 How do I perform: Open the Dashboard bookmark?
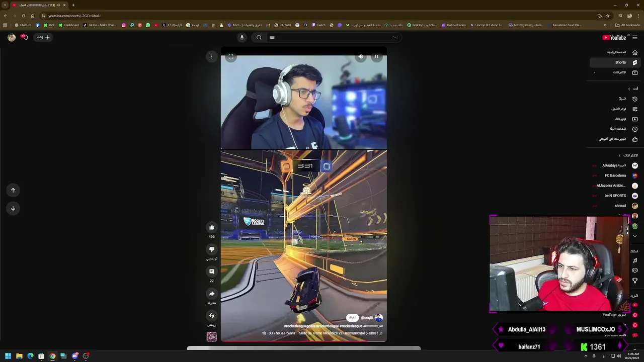[69, 25]
